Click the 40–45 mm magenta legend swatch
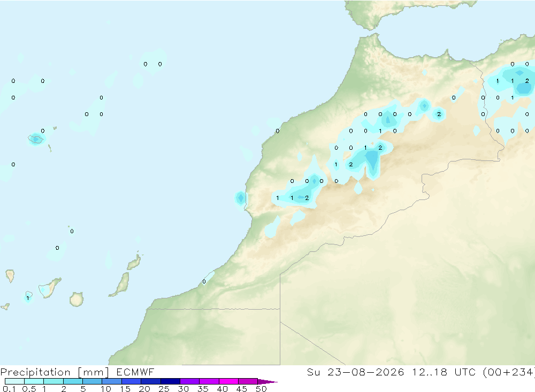This screenshot has width=535, height=392. pos(228,381)
